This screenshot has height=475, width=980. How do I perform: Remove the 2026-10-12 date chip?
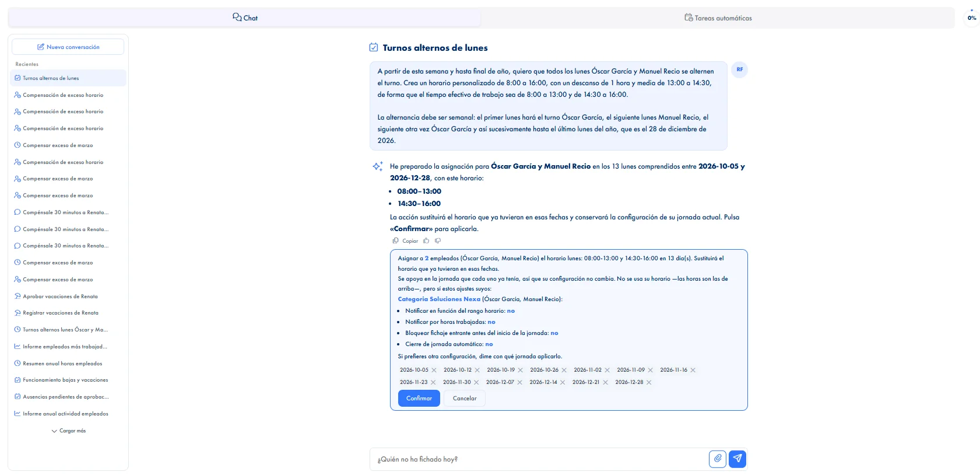click(477, 370)
